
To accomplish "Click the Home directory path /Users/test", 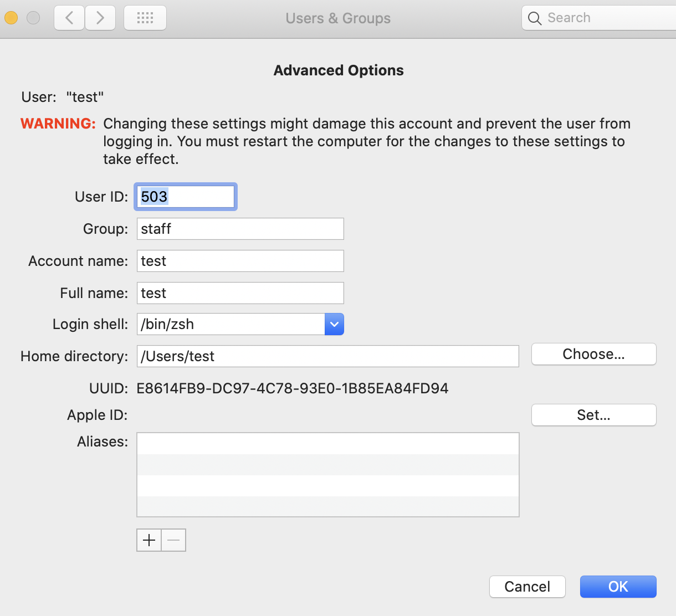I will (327, 356).
